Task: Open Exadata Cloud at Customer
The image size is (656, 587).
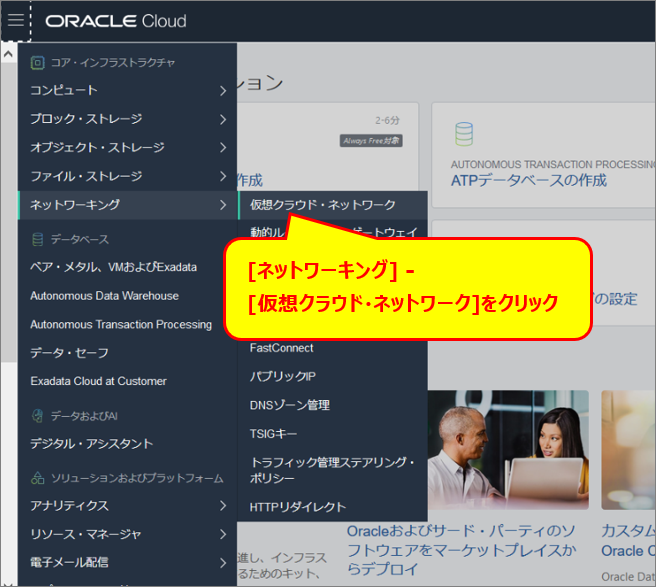Action: (98, 381)
